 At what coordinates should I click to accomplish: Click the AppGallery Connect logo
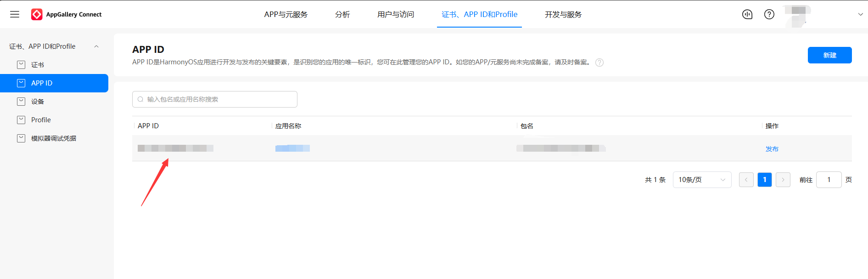pos(67,14)
